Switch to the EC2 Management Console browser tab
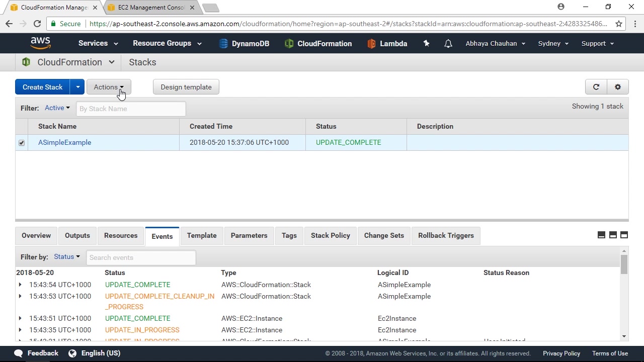The height and width of the screenshot is (362, 644). click(151, 8)
